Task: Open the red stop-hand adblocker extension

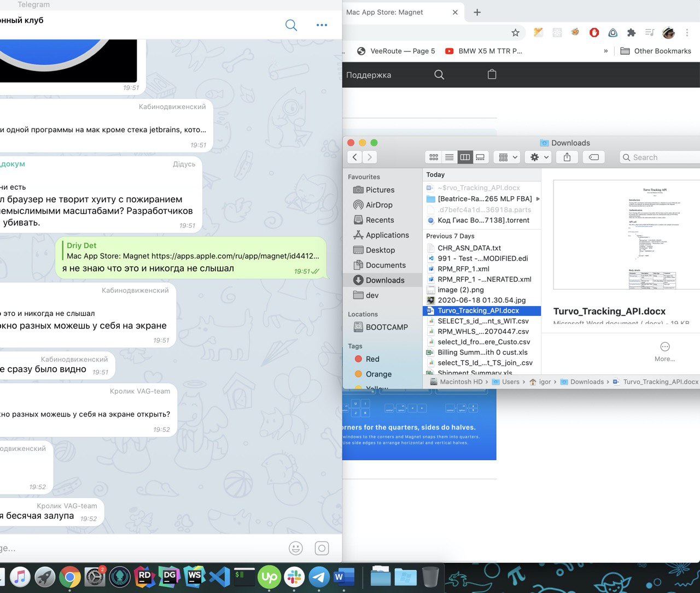Action: click(594, 33)
